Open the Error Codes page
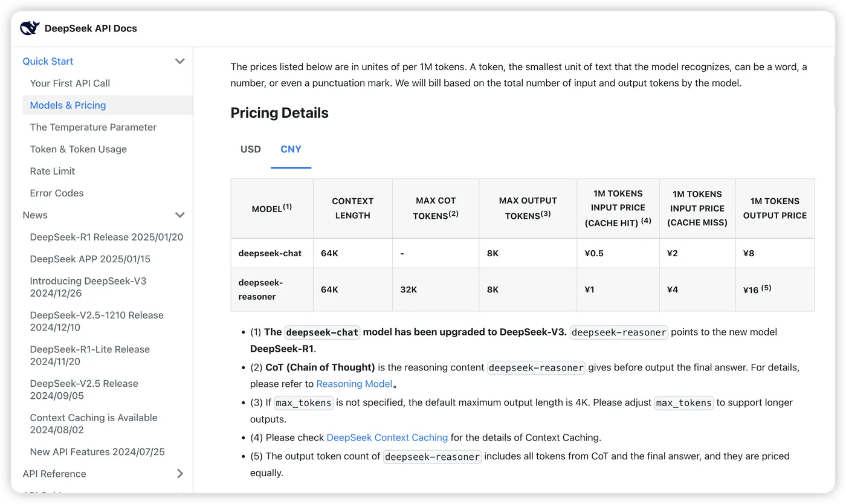The height and width of the screenshot is (504, 846). point(57,193)
